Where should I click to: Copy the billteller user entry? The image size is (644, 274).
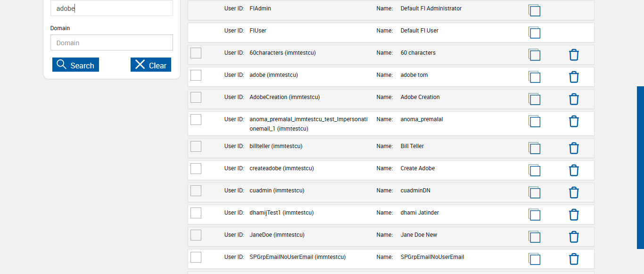click(x=534, y=148)
